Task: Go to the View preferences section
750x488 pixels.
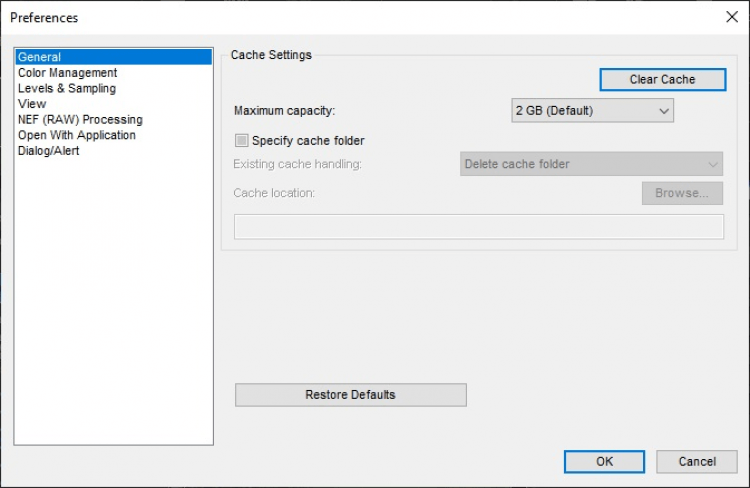Action: pyautogui.click(x=32, y=104)
